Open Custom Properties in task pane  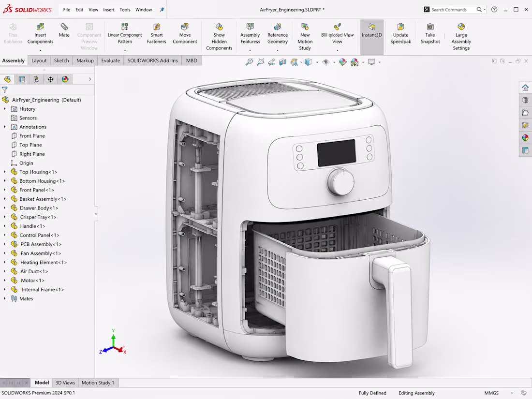click(525, 150)
